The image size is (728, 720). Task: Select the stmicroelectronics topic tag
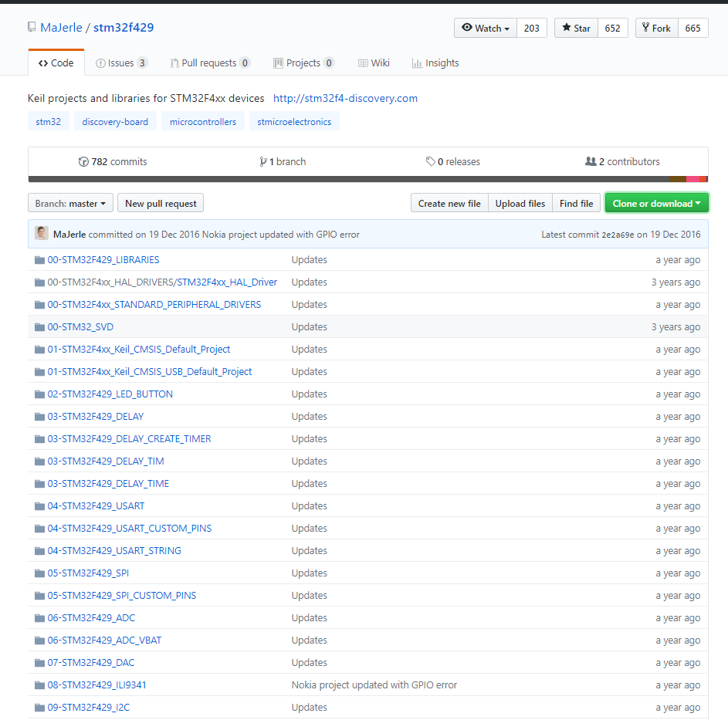tap(294, 122)
